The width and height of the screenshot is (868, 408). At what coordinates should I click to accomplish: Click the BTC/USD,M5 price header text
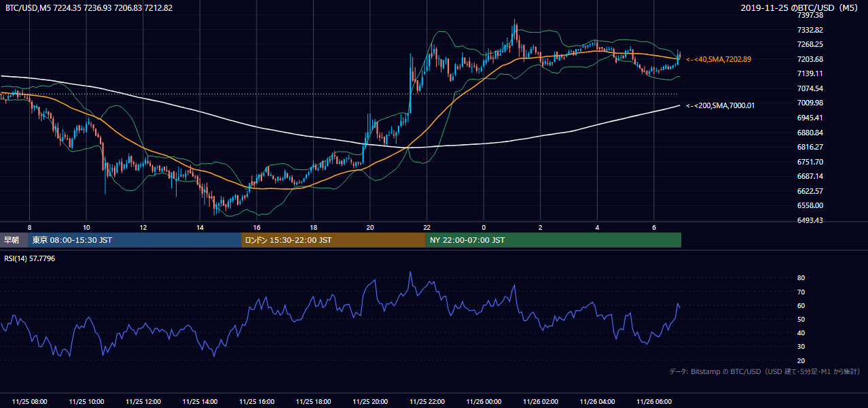pos(88,8)
